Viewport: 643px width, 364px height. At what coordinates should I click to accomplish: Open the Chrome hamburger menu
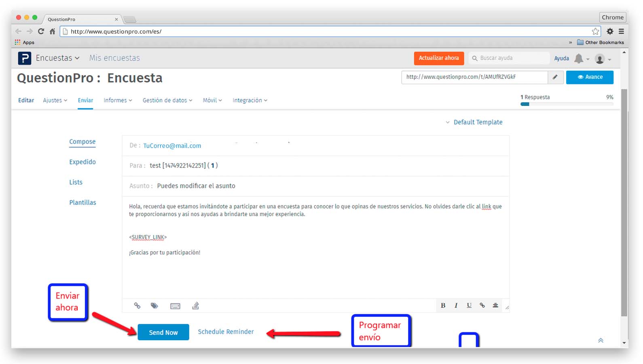point(621,31)
